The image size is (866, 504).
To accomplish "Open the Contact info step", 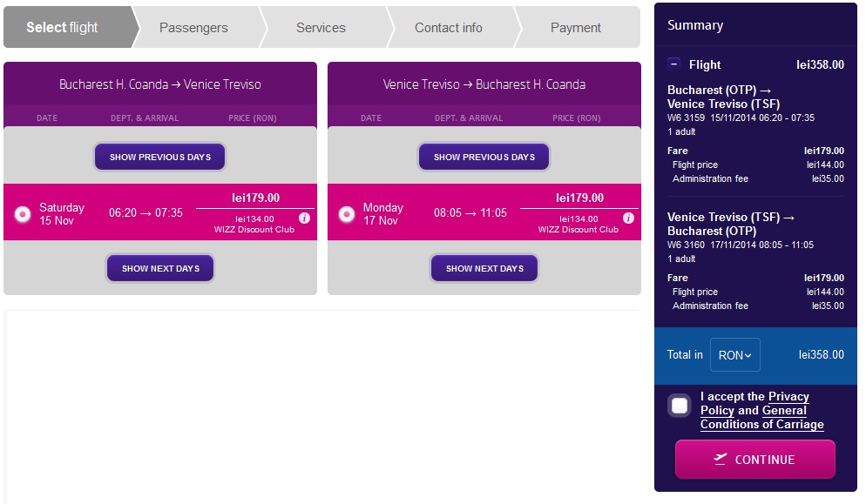I will click(448, 28).
